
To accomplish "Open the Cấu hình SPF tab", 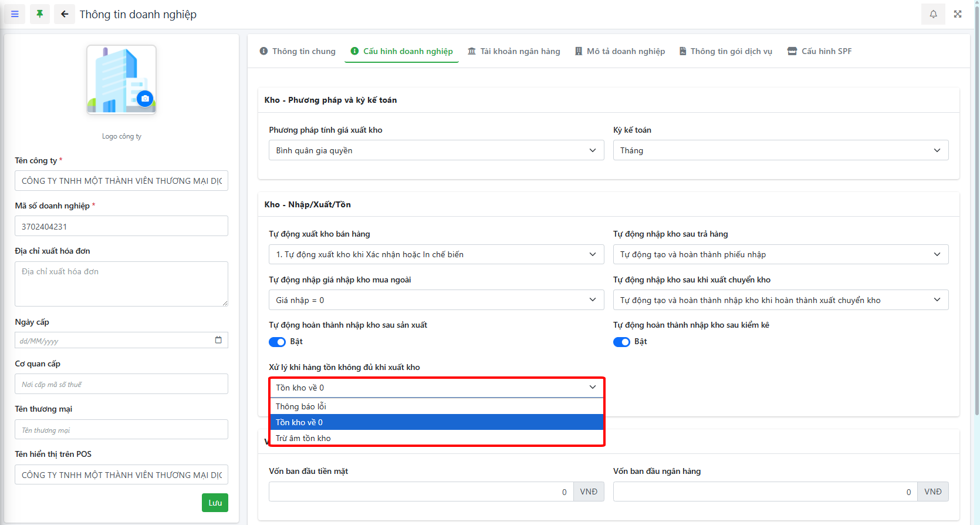I will [819, 51].
